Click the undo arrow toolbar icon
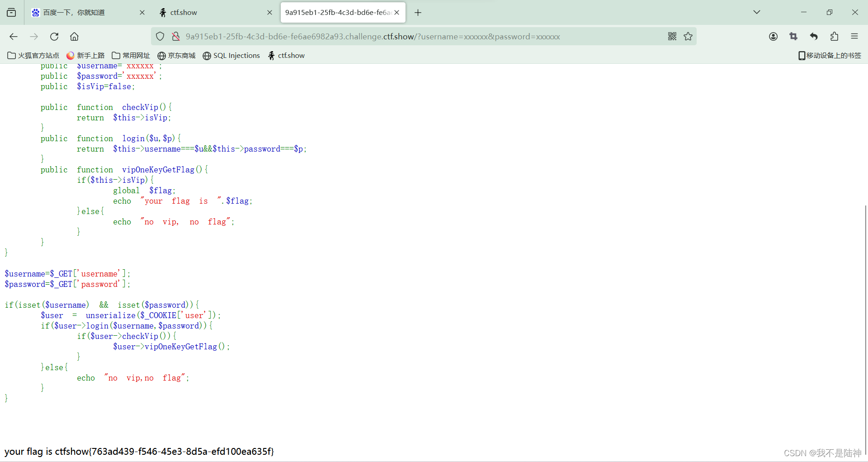The image size is (868, 462). tap(814, 36)
